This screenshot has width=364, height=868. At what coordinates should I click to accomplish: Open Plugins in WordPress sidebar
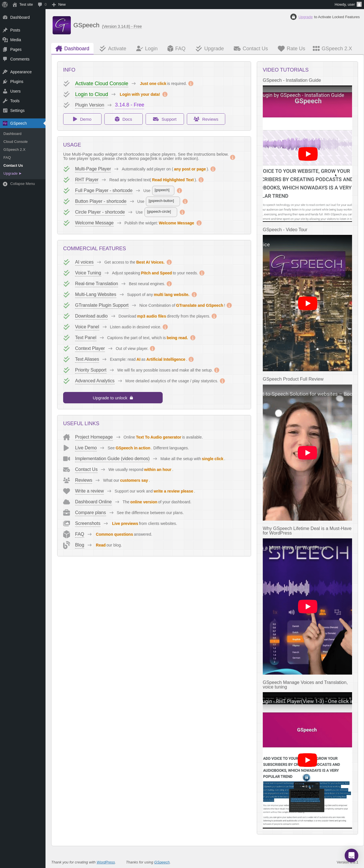[22, 82]
